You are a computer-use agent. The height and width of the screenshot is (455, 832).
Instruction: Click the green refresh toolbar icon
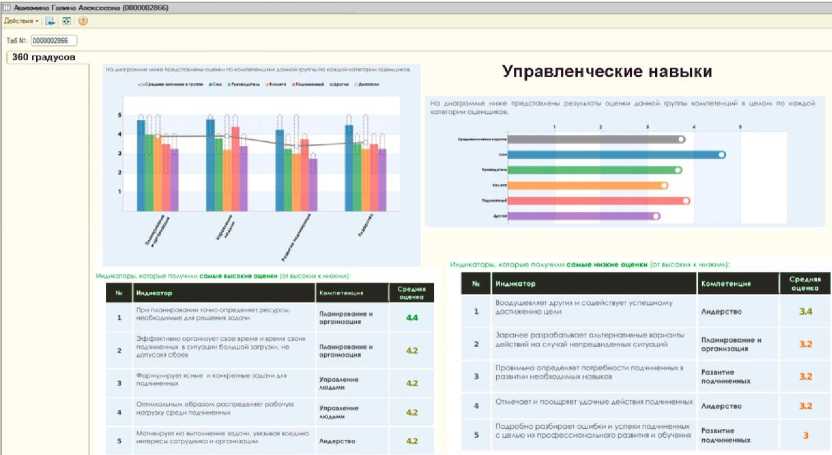click(x=66, y=21)
